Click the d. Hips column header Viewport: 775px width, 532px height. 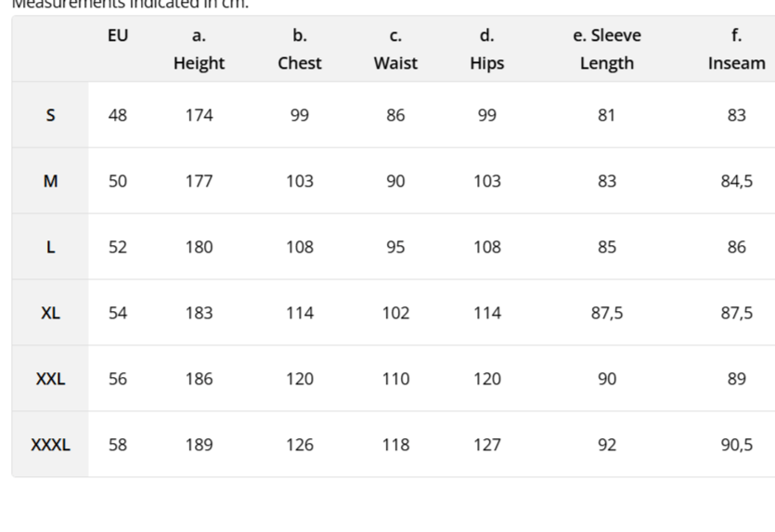[487, 49]
